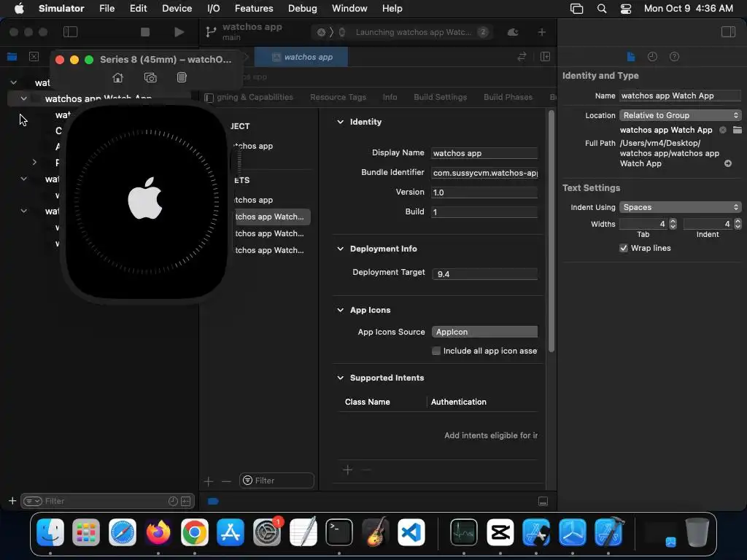Collapse the Identity section
747x560 pixels.
[x=340, y=122]
